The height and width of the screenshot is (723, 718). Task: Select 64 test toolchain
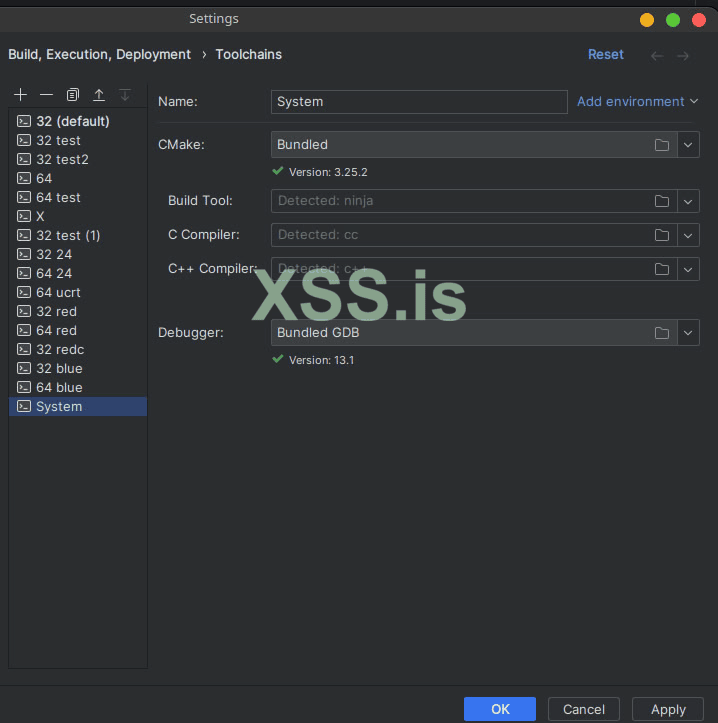coord(78,197)
